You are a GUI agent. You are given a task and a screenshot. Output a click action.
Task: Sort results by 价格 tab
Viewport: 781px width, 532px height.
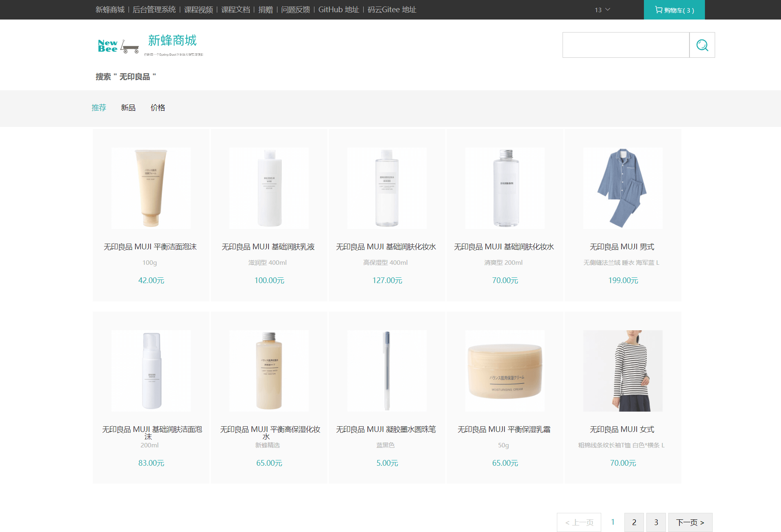158,108
